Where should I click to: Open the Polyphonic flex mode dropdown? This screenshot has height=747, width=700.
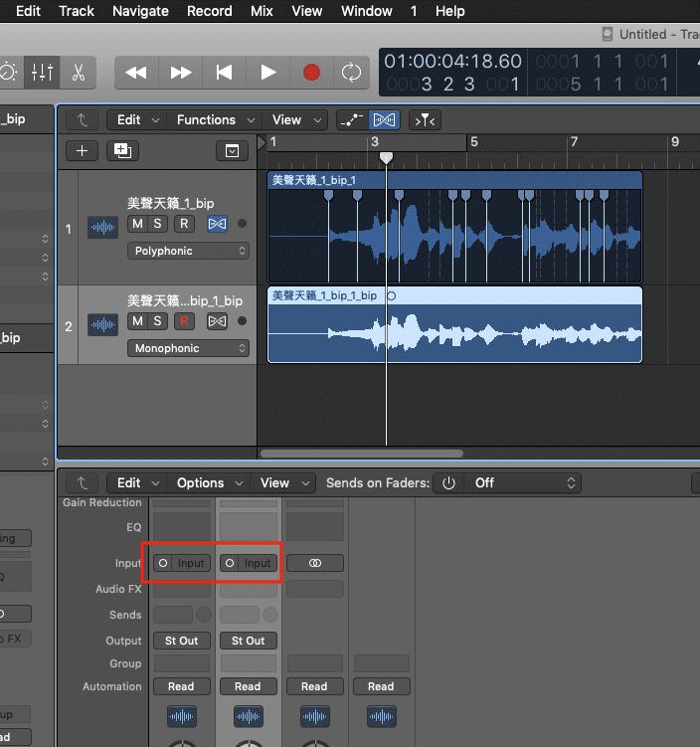[187, 251]
